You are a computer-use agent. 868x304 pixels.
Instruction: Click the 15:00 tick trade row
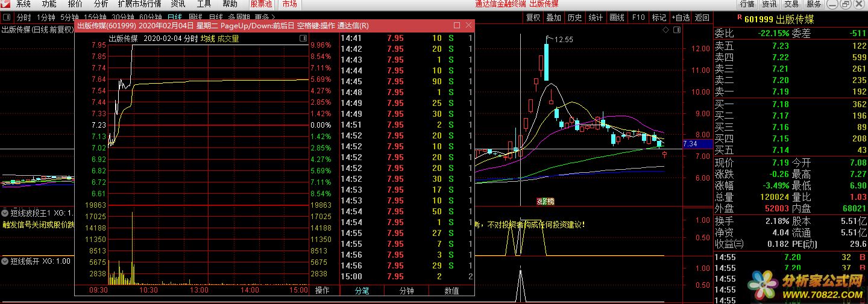click(x=407, y=276)
